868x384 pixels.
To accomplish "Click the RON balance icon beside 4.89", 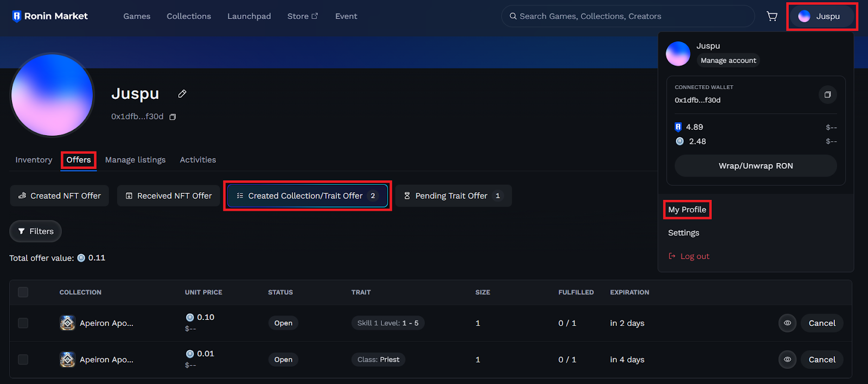I will pyautogui.click(x=678, y=127).
